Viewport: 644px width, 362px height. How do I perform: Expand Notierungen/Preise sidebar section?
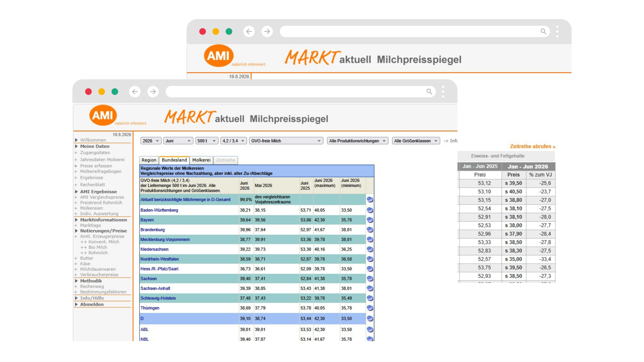(103, 231)
